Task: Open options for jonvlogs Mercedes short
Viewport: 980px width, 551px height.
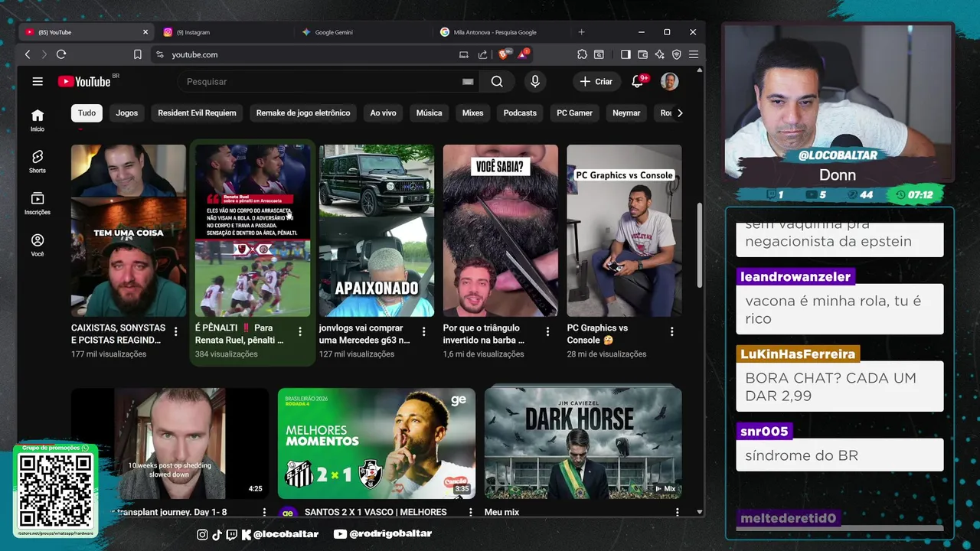Action: [424, 331]
